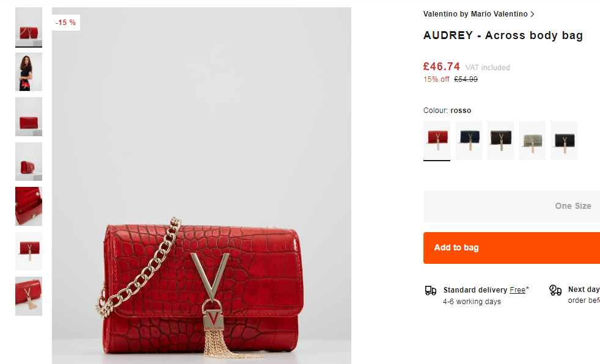
Task: Select the red rosso colour swatch
Action: coord(437,140)
